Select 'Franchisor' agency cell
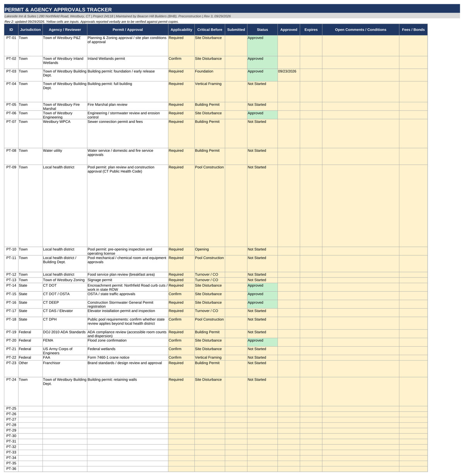Viewport: 464px width, 476px height. coord(65,369)
